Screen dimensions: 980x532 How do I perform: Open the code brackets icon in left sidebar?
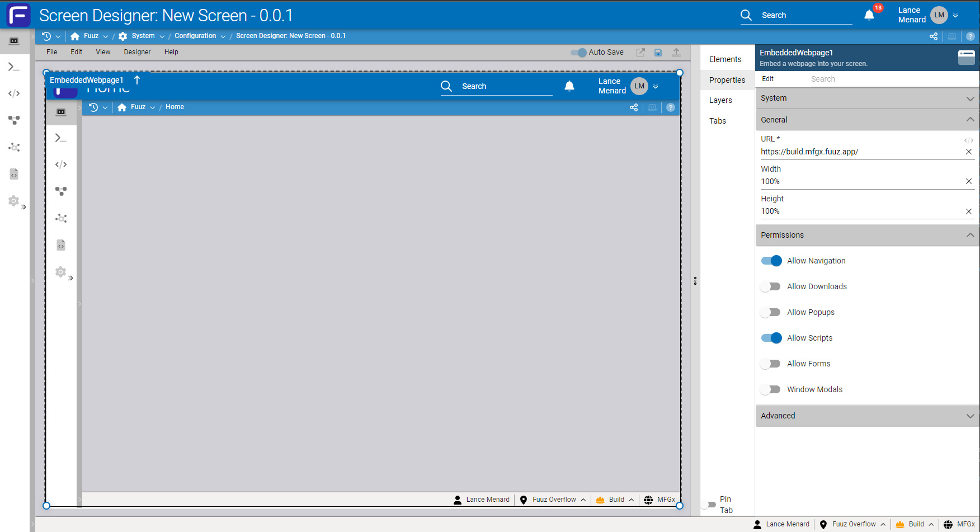pyautogui.click(x=14, y=93)
